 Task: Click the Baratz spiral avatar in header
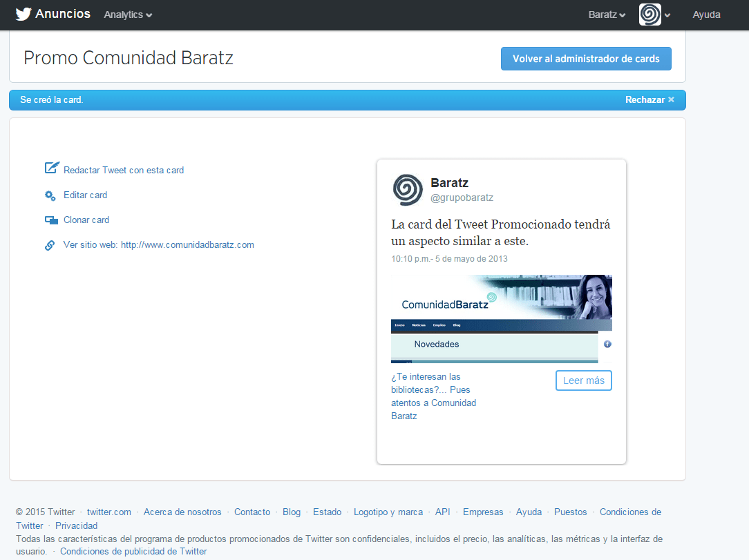click(x=650, y=15)
